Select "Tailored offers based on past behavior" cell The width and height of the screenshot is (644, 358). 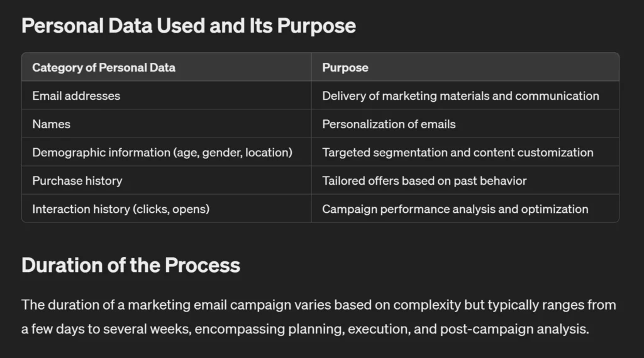coord(425,181)
